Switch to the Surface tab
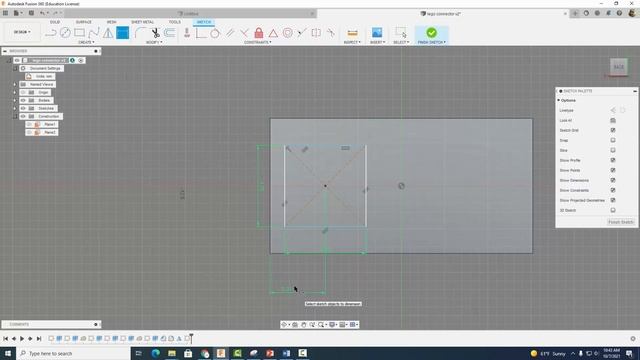The width and height of the screenshot is (640, 360). click(84, 22)
